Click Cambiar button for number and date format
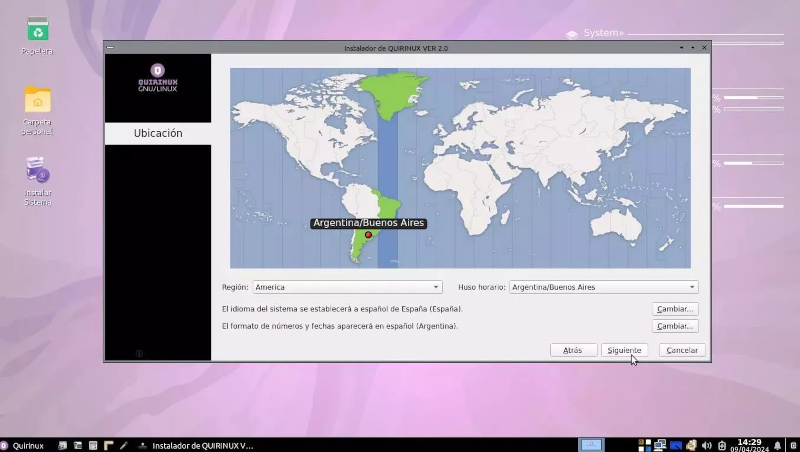The height and width of the screenshot is (452, 800). 675,326
